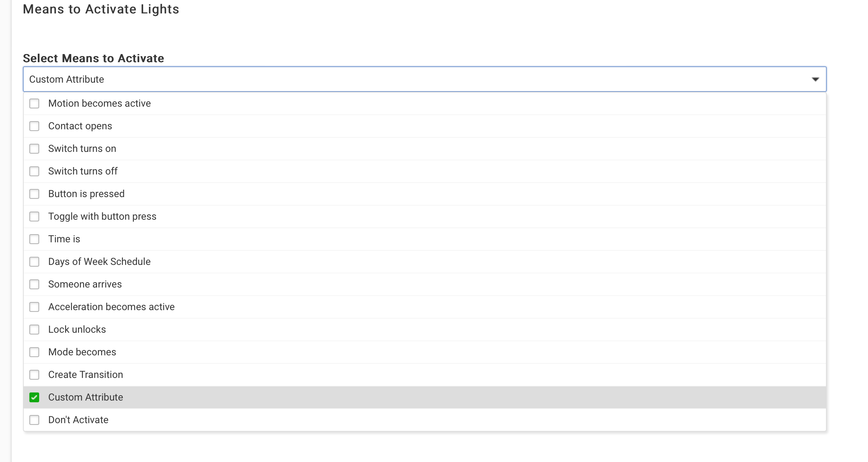868x462 pixels.
Task: Uncheck the green Custom Attribute checkbox
Action: 34,397
